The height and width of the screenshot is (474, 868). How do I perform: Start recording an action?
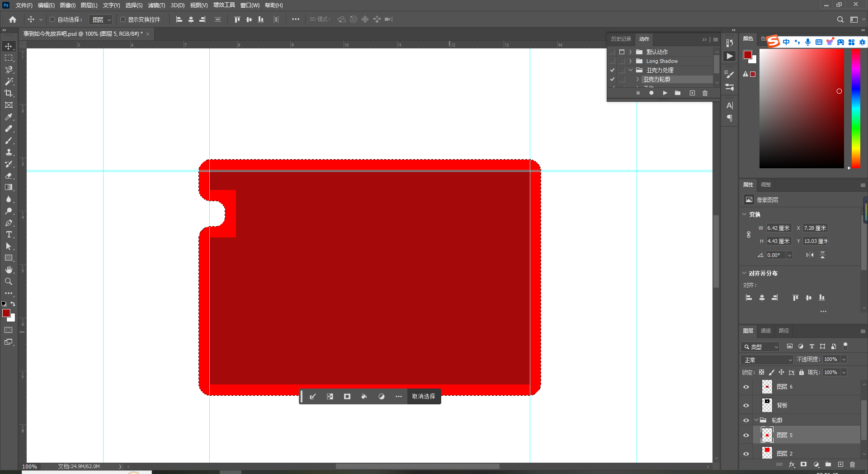pos(651,93)
